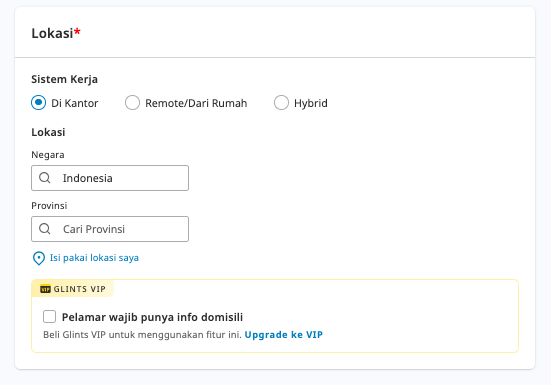The width and height of the screenshot is (551, 385).
Task: Use Isi pakai lokasi saya link
Action: point(94,258)
